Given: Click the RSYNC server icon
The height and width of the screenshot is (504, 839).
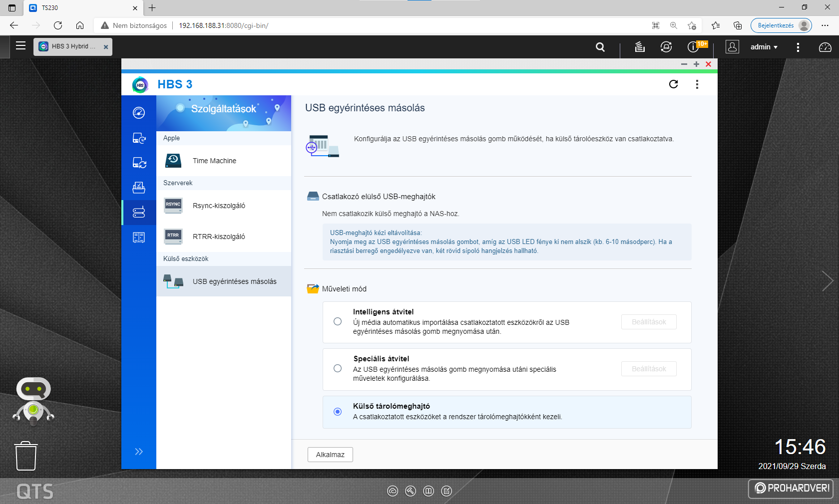Looking at the screenshot, I should tap(173, 205).
